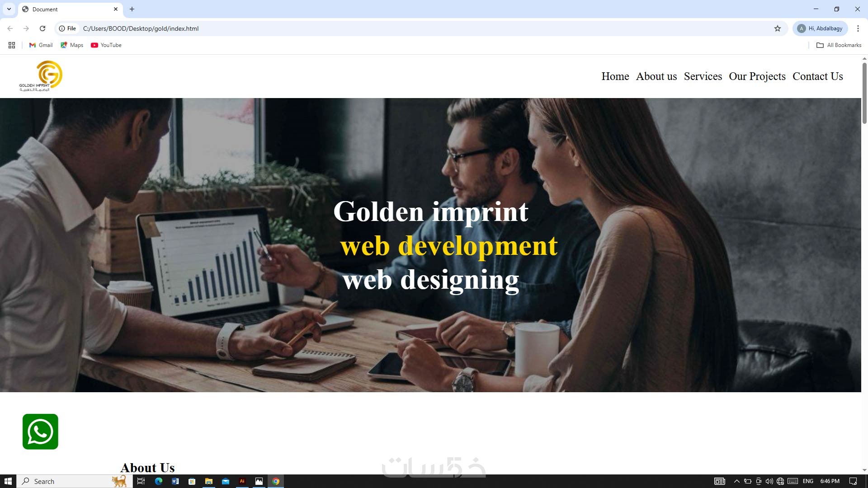Viewport: 868px width, 488px height.
Task: Open the Chrome three-dot menu
Action: [858, 28]
